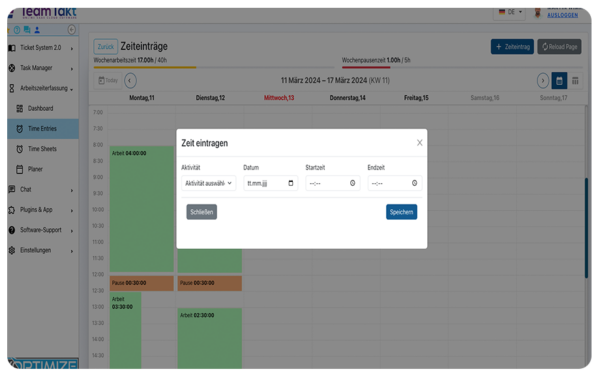Go to previous week arrow
Screen dimensions: 600x378
(130, 81)
